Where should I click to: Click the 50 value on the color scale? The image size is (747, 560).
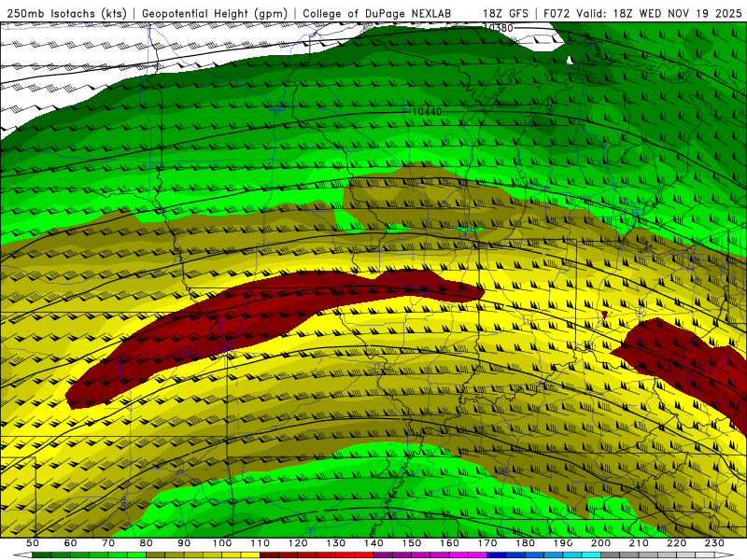[33, 543]
